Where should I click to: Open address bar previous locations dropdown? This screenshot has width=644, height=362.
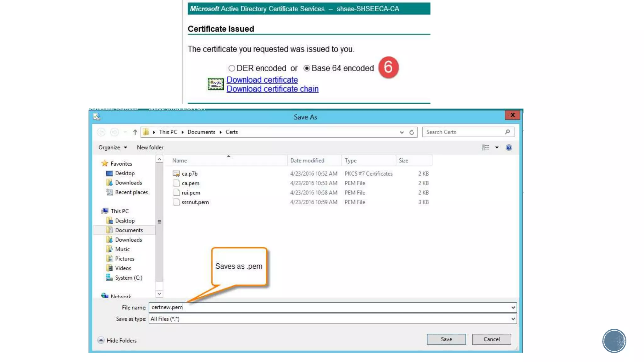pos(402,132)
